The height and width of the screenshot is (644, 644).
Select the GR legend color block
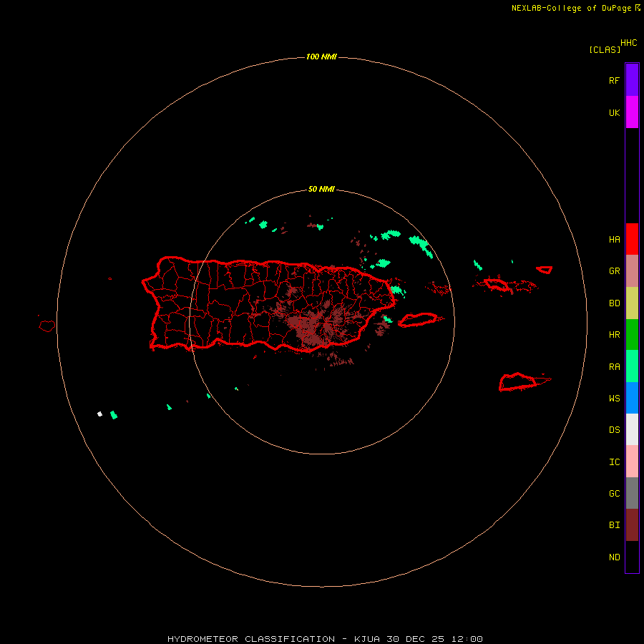(x=632, y=271)
